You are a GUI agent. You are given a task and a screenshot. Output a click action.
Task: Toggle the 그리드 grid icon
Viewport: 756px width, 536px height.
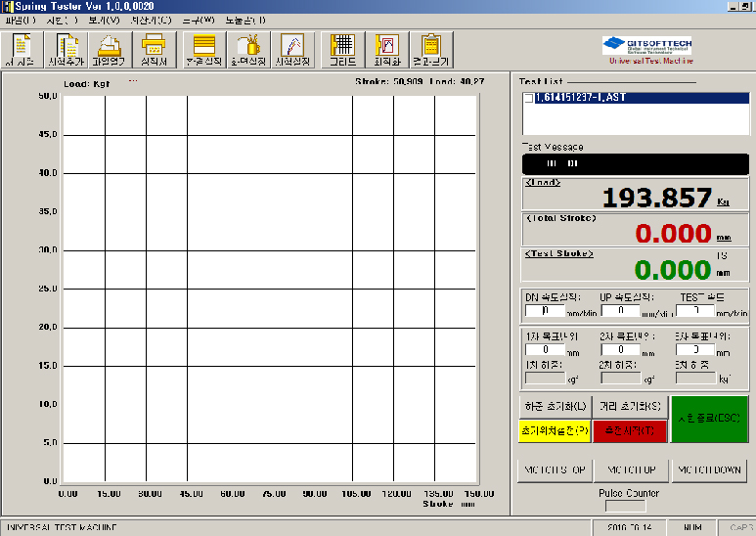[343, 50]
